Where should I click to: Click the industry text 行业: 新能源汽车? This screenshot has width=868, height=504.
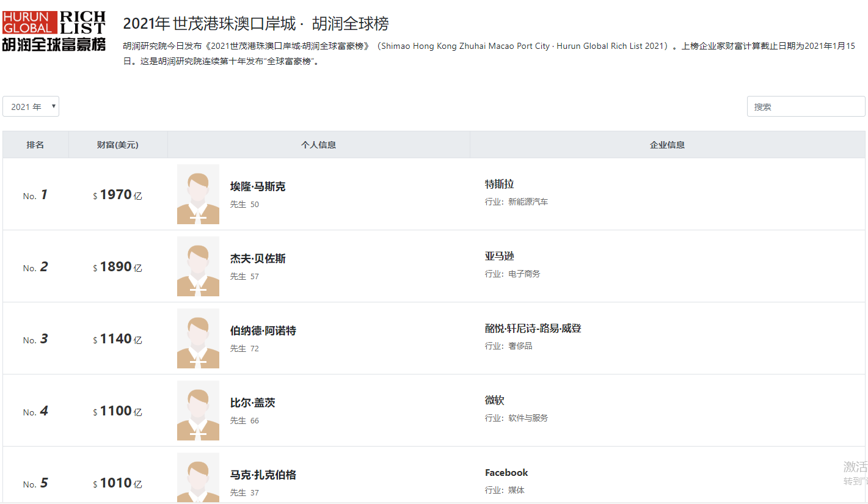tap(516, 202)
